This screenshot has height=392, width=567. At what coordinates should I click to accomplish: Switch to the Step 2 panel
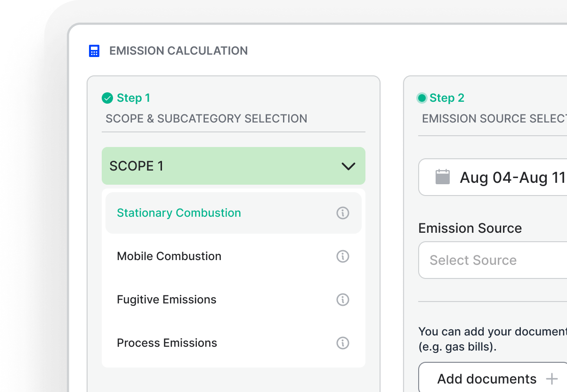(x=446, y=98)
